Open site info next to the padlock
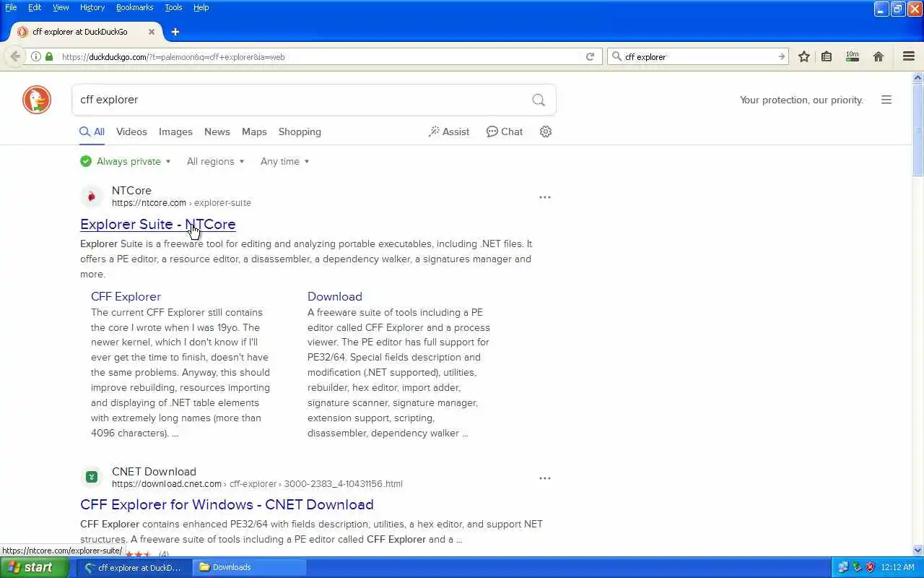 tap(35, 56)
